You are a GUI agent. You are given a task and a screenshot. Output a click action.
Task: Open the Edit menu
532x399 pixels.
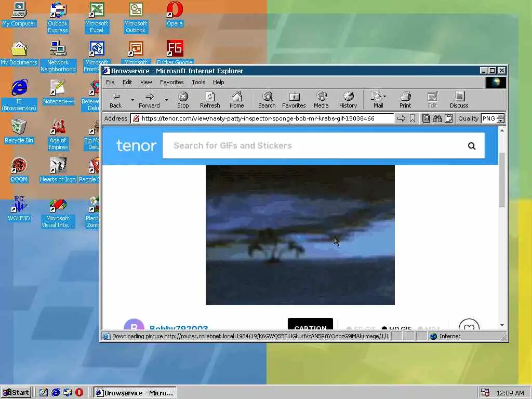coord(127,82)
